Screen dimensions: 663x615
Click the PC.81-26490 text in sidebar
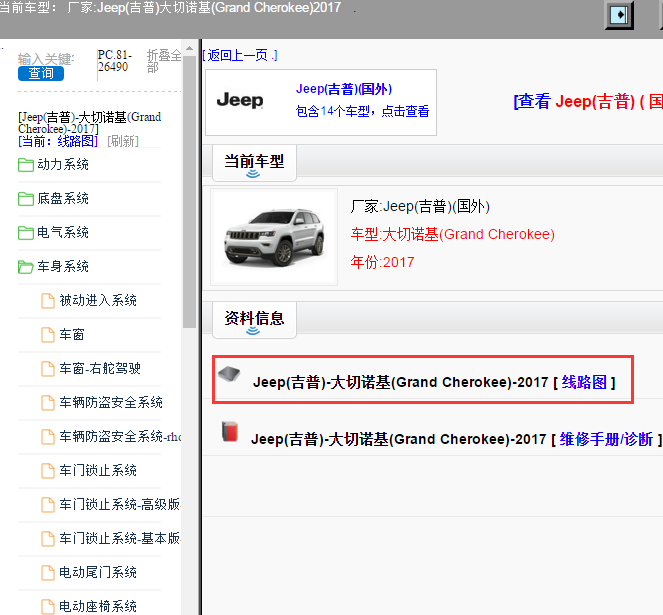pos(114,61)
